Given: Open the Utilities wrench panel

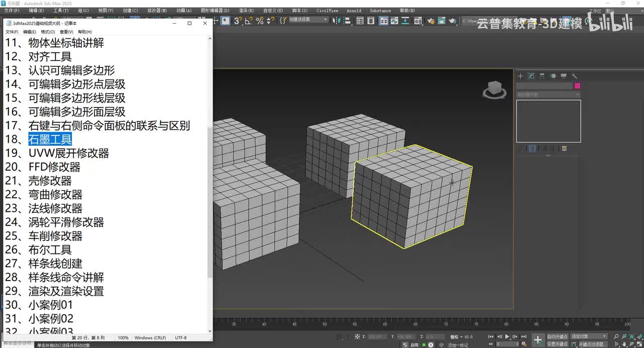Looking at the screenshot, I should tap(574, 76).
